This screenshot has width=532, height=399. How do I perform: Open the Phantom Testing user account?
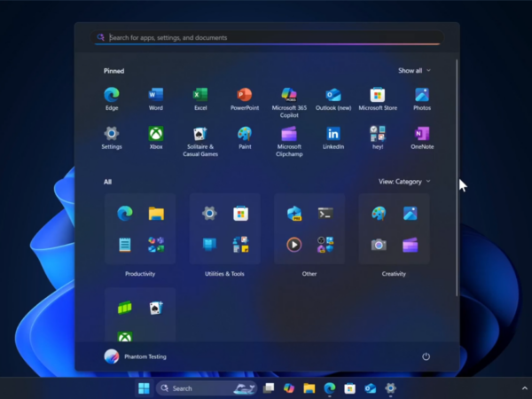coord(135,356)
